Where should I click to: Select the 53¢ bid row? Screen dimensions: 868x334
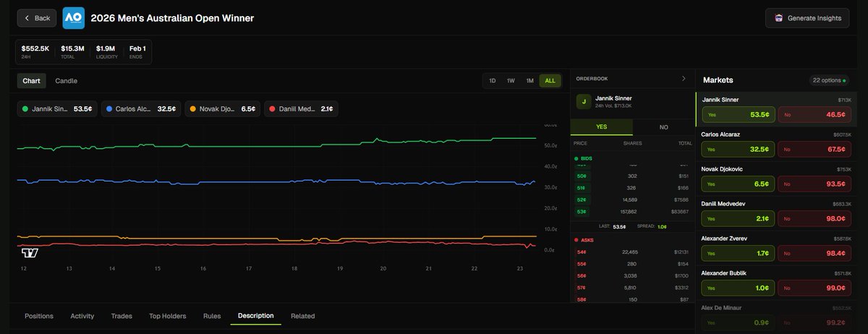coord(633,212)
